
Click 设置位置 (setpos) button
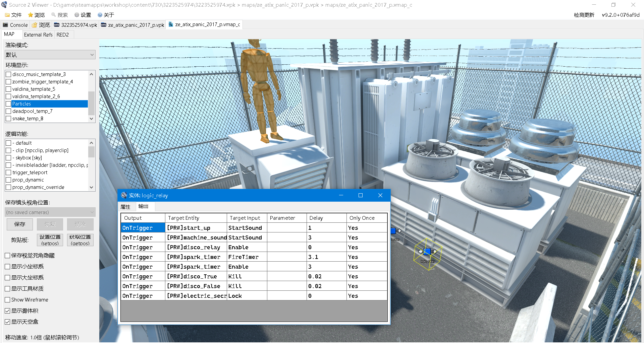coord(50,240)
